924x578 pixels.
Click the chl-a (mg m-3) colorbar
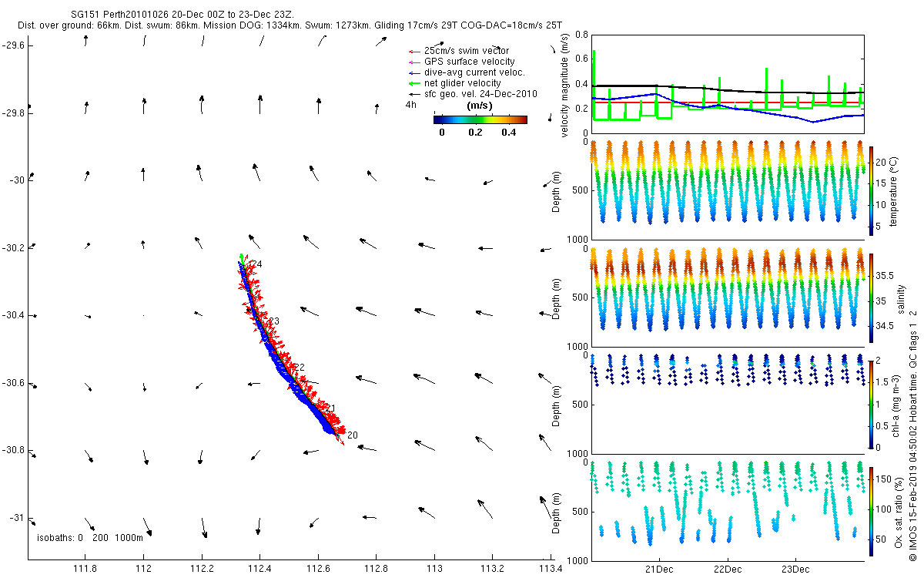(x=872, y=404)
